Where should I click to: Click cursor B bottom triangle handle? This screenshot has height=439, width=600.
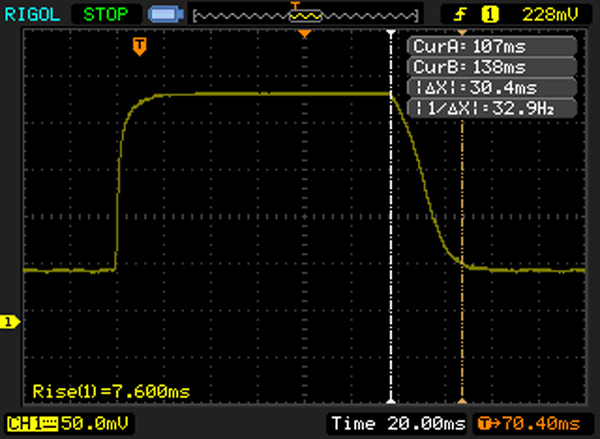462,400
